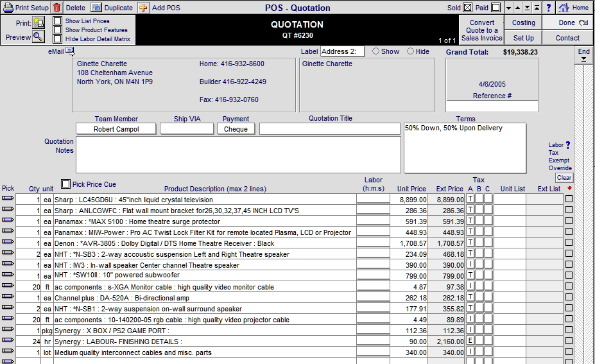Click Grand Total $19,338.23
This screenshot has height=364, width=595.
point(521,52)
